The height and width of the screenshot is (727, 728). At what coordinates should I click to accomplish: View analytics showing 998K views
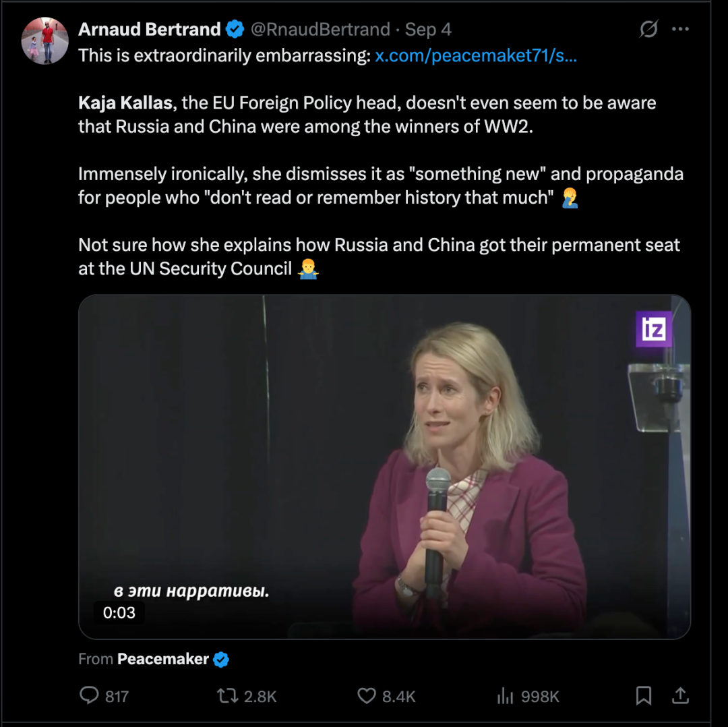click(x=528, y=696)
